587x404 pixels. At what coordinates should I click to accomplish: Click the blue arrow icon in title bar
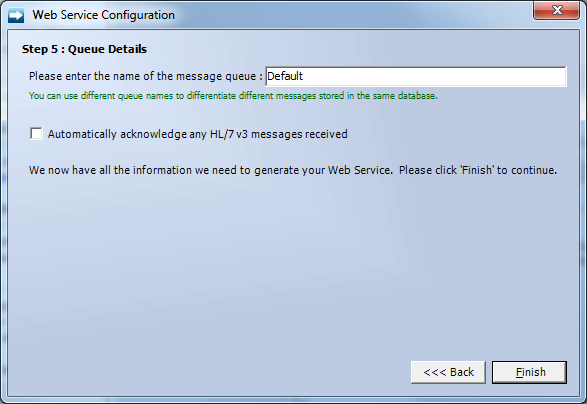click(16, 15)
